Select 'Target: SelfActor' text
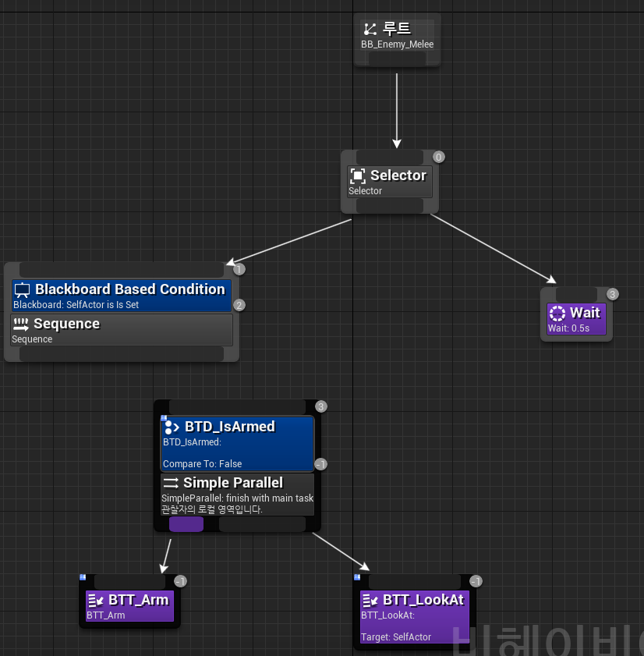Viewport: 644px width, 656px height. coord(396,637)
